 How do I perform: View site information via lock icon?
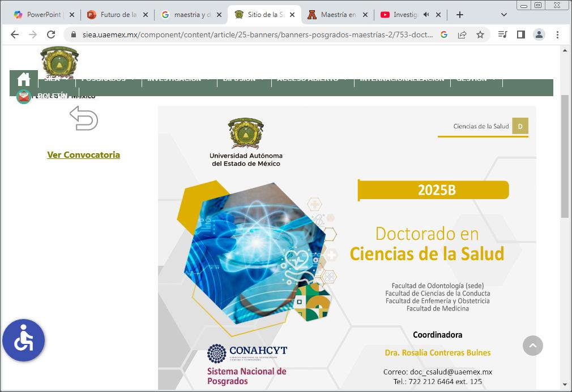click(x=74, y=35)
